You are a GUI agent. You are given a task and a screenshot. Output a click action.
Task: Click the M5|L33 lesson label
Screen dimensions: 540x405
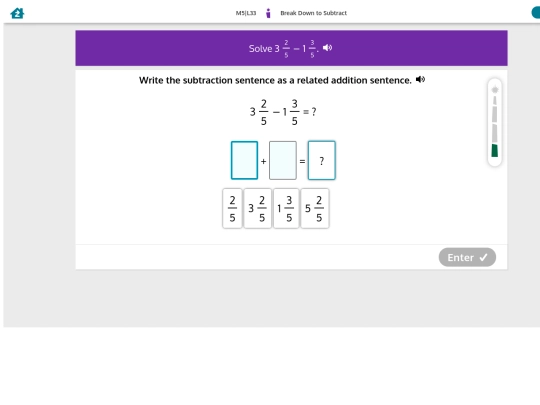(x=246, y=13)
